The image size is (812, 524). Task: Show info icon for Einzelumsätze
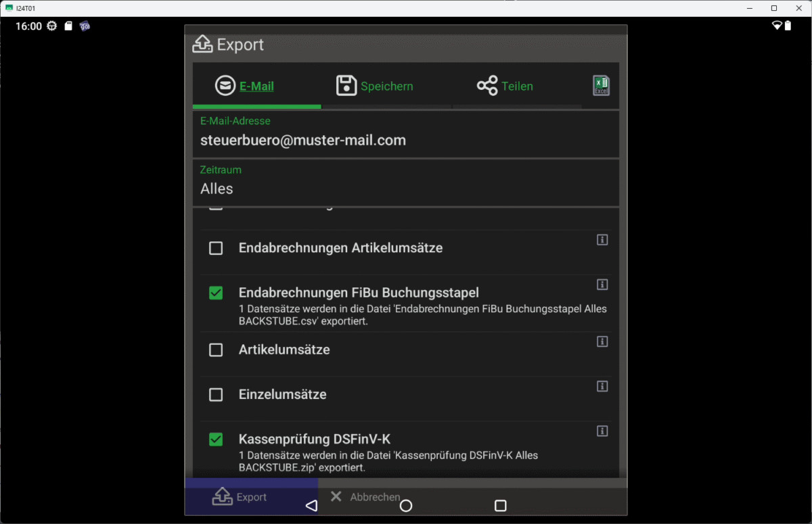[x=602, y=387]
